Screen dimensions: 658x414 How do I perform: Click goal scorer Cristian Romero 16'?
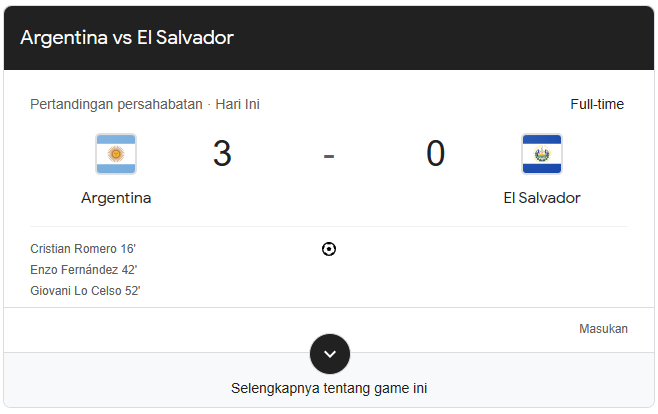[84, 249]
